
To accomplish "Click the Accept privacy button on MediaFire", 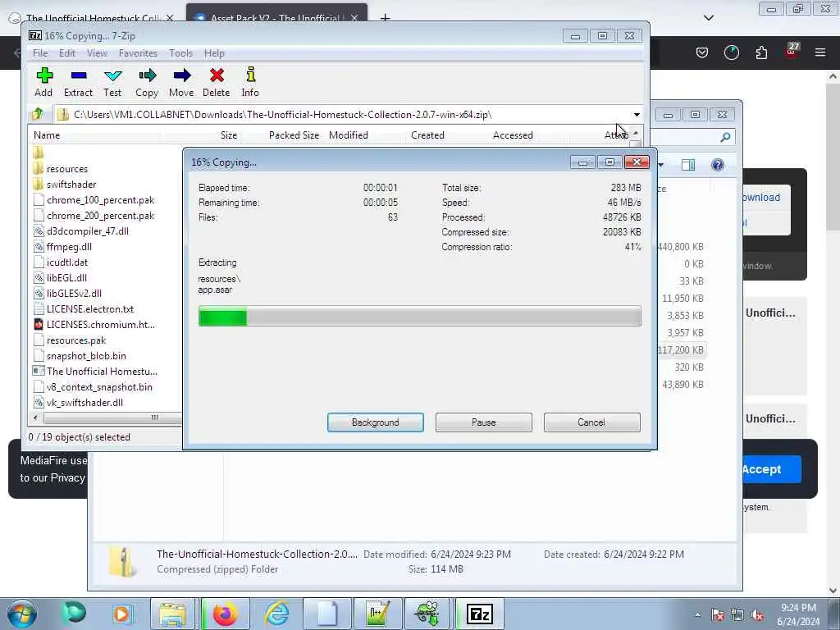I will (771, 469).
